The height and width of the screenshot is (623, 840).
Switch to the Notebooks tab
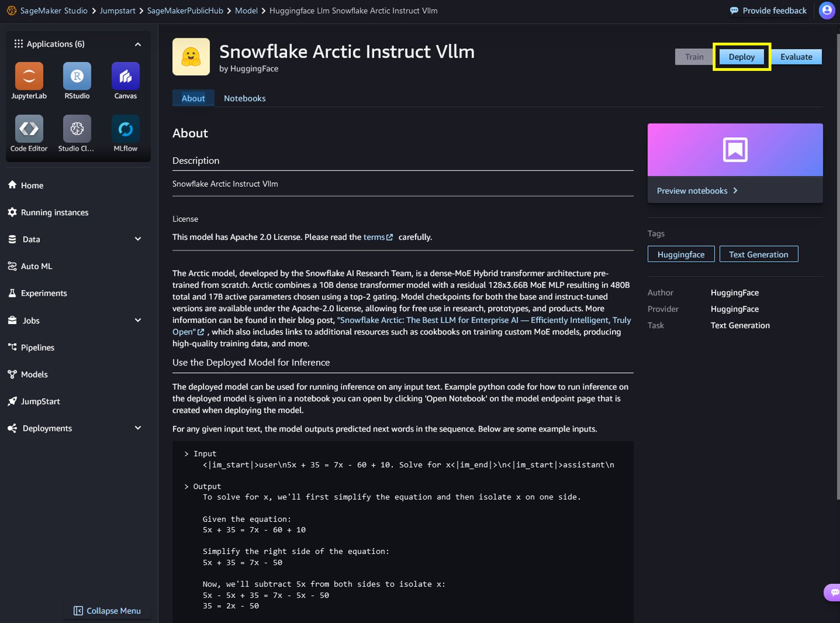point(245,98)
